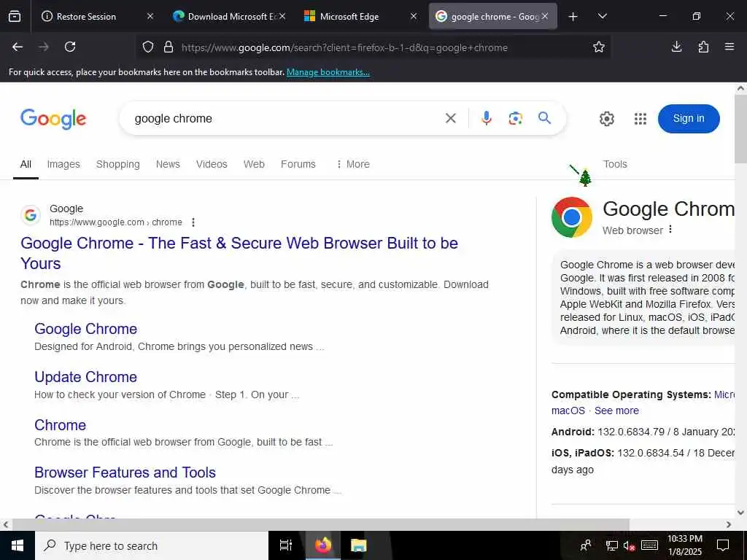The width and height of the screenshot is (747, 560).
Task: Open Browser Features and Tools link
Action: [125, 472]
